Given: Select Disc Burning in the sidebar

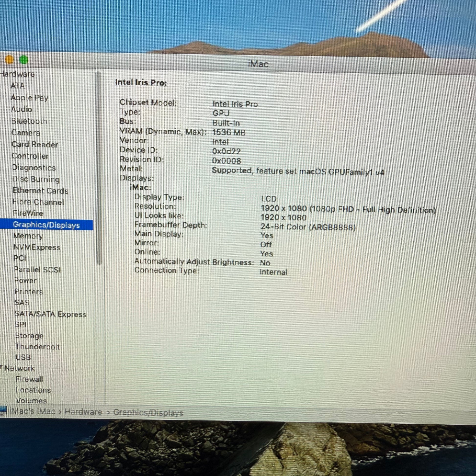Looking at the screenshot, I should (36, 179).
